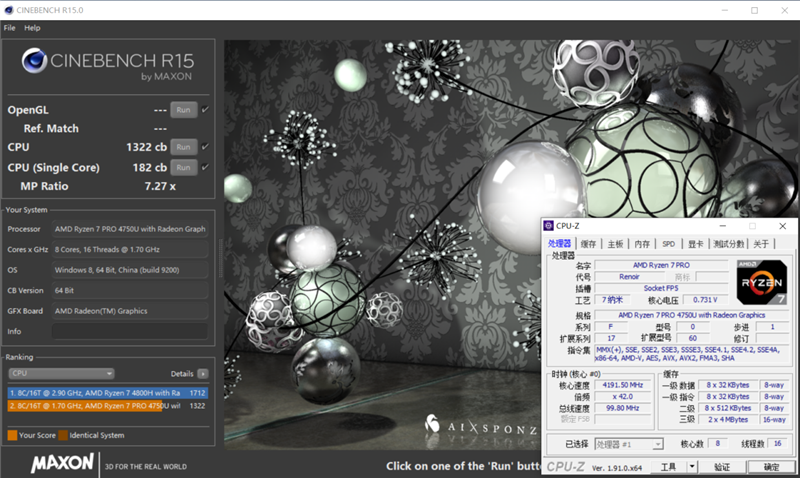Click the rendered benchmark scene image
The width and height of the screenshot is (800, 478).
point(382,245)
